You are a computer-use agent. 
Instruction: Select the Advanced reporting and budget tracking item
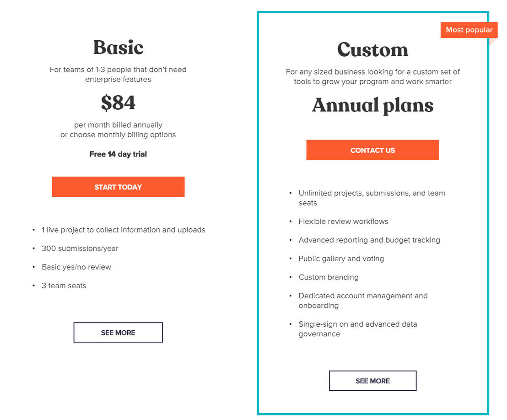369,240
